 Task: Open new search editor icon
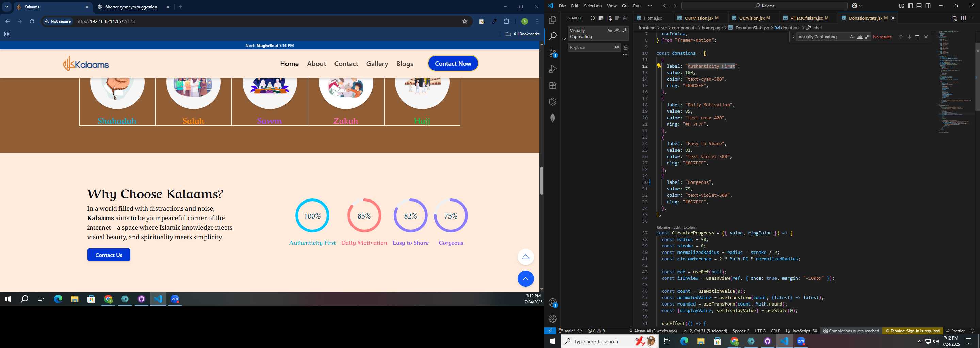[x=609, y=18]
